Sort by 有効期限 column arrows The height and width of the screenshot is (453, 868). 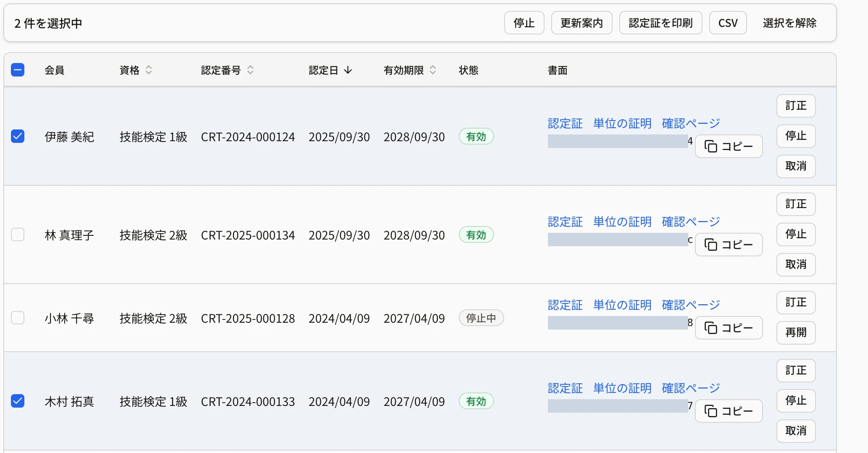tap(433, 70)
